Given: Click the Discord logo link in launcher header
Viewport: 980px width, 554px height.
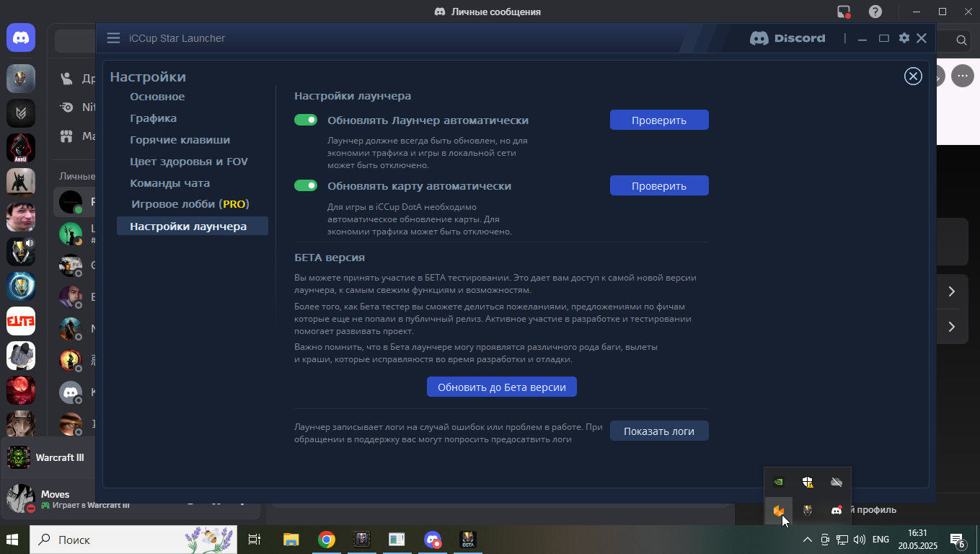Looking at the screenshot, I should [787, 38].
